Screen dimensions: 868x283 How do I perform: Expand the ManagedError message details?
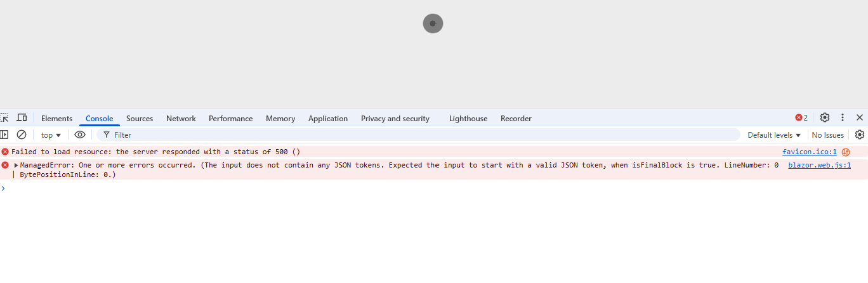[x=16, y=165]
